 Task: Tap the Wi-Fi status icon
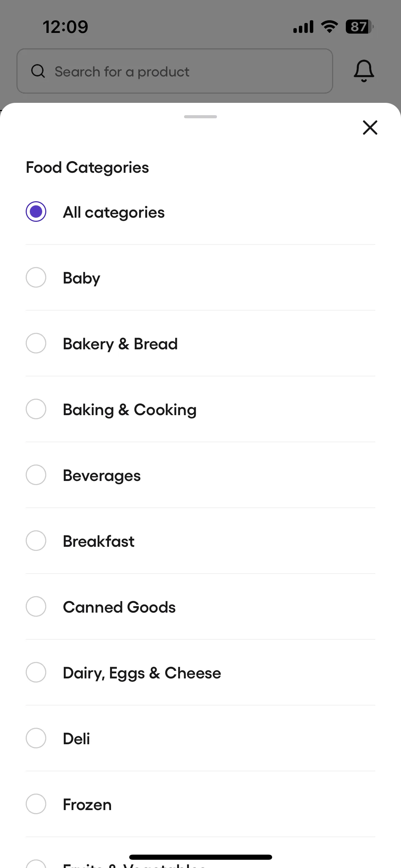(x=329, y=26)
